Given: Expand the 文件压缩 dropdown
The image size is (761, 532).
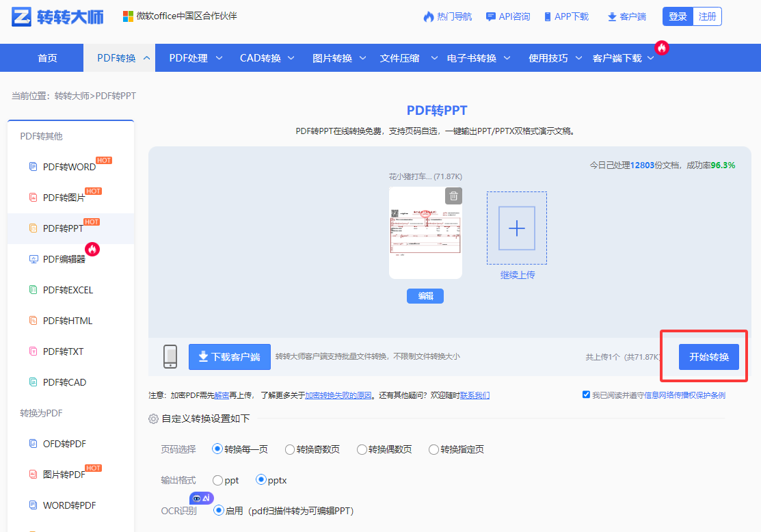Looking at the screenshot, I should tap(434, 57).
